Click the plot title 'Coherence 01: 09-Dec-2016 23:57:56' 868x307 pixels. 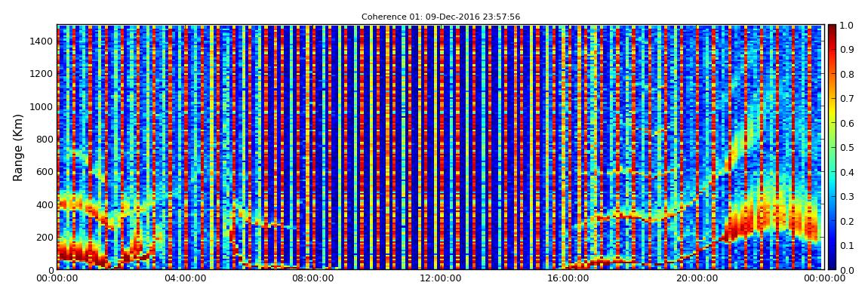[441, 17]
